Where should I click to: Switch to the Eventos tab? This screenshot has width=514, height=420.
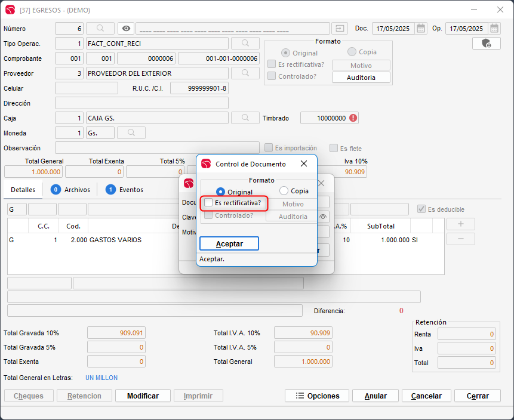coord(124,190)
